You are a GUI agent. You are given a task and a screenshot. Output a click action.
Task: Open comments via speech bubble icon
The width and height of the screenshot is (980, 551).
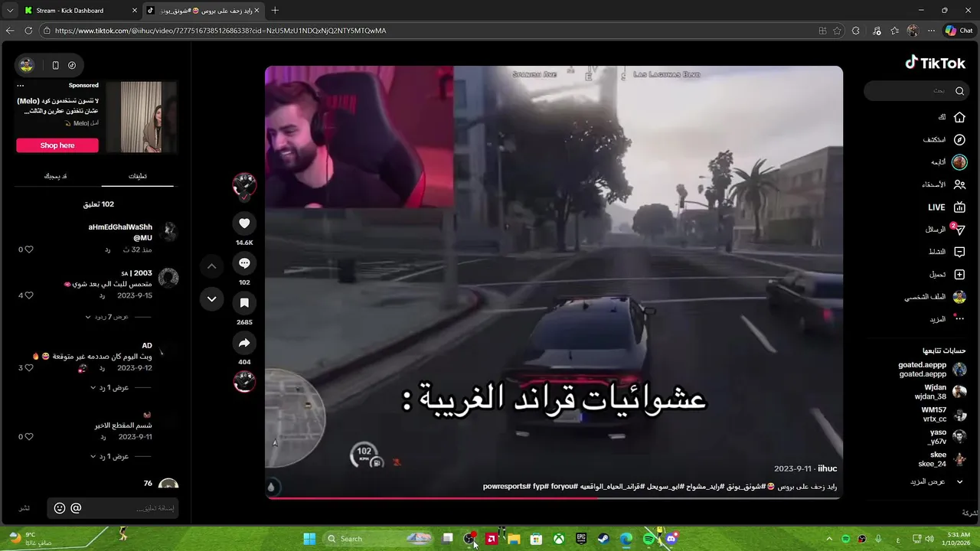click(x=244, y=263)
